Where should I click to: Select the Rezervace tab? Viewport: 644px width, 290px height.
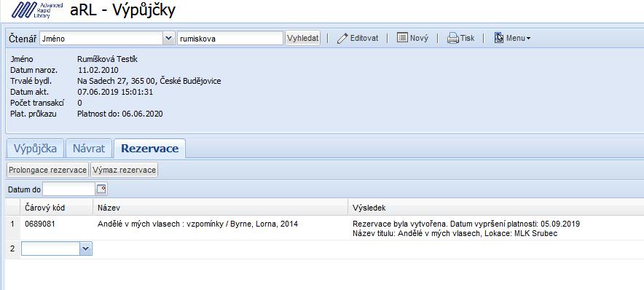pyautogui.click(x=150, y=149)
